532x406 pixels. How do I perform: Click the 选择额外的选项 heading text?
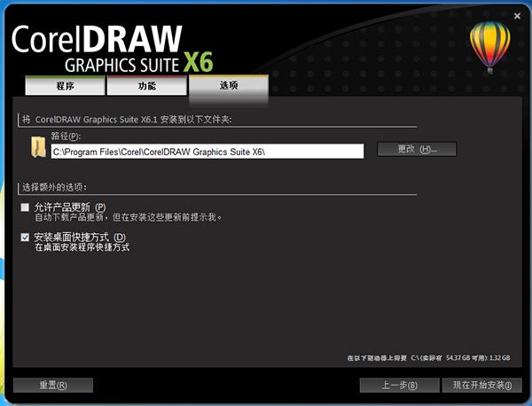[x=54, y=187]
